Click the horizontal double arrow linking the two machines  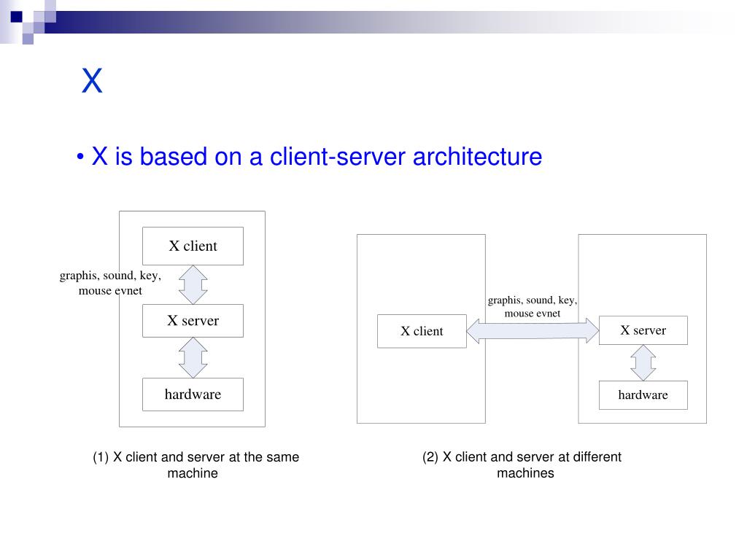click(533, 330)
